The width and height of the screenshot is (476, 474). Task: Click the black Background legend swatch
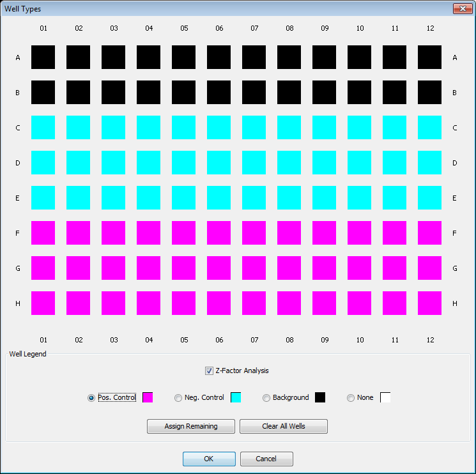click(320, 397)
